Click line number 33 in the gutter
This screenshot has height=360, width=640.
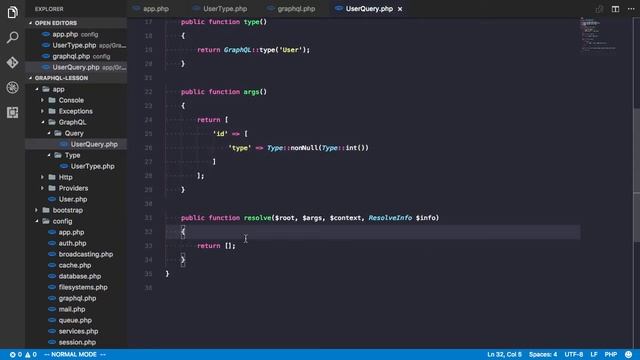pyautogui.click(x=148, y=246)
